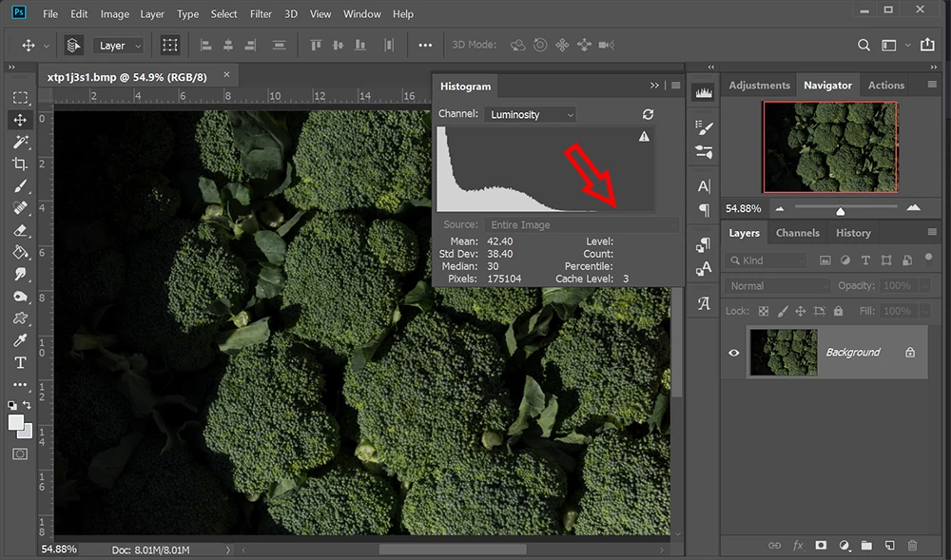Click the foreground color swatch
Viewport: 951px width, 560px height.
tap(16, 422)
